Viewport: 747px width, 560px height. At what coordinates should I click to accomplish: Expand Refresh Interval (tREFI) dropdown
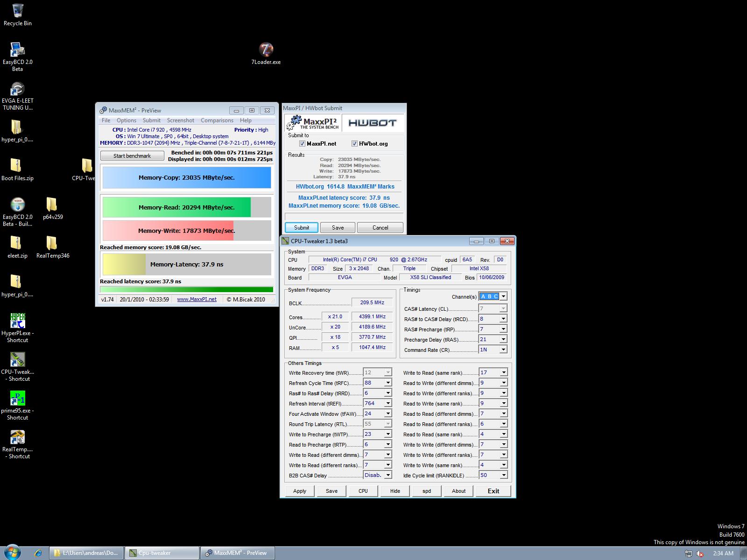(388, 403)
